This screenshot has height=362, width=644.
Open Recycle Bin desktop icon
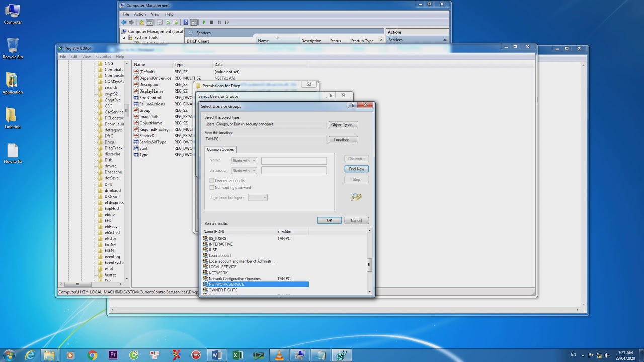click(13, 49)
